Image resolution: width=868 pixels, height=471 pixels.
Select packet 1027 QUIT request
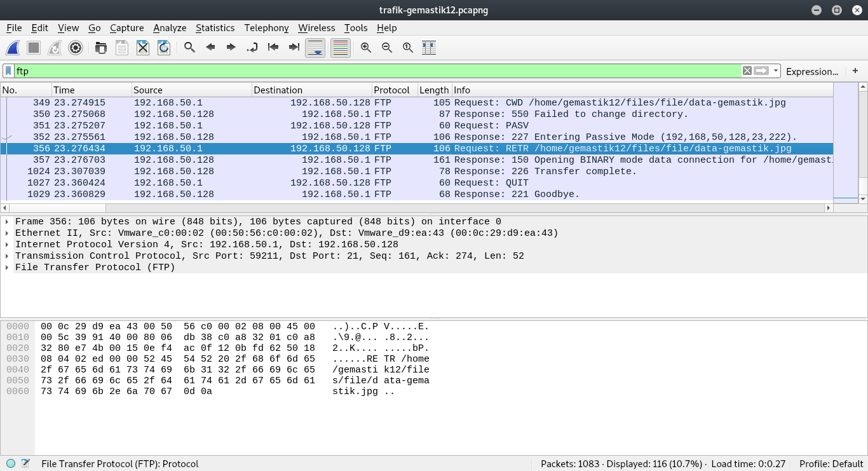click(416, 182)
